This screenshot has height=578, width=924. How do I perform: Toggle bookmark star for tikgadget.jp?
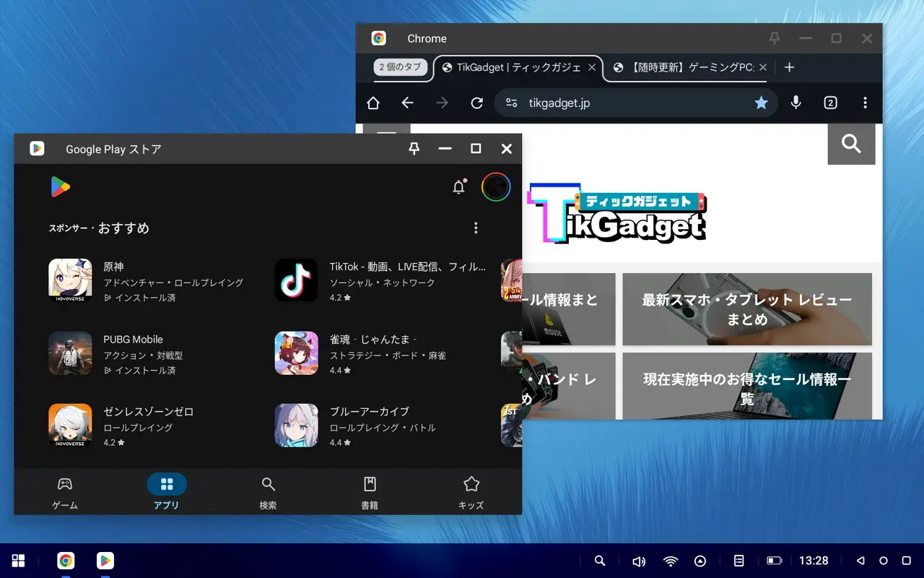point(761,103)
